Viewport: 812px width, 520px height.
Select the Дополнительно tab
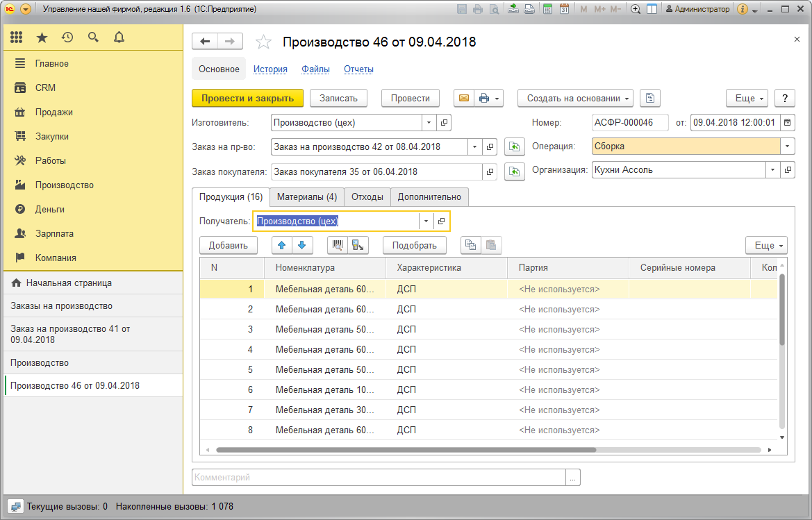(x=429, y=196)
